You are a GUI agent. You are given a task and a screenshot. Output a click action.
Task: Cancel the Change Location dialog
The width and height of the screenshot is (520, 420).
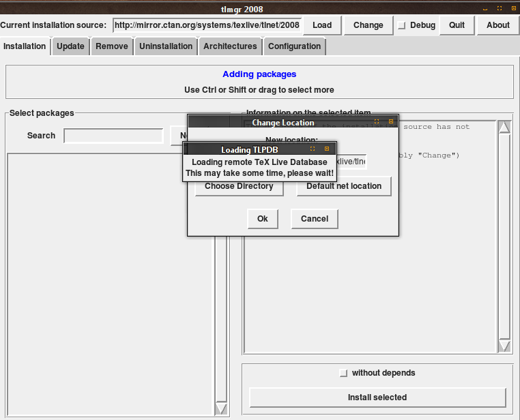point(315,219)
